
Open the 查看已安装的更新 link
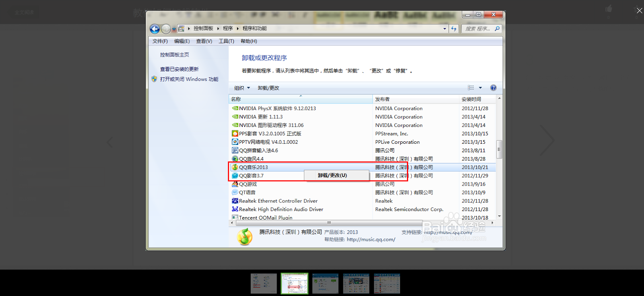pyautogui.click(x=179, y=69)
